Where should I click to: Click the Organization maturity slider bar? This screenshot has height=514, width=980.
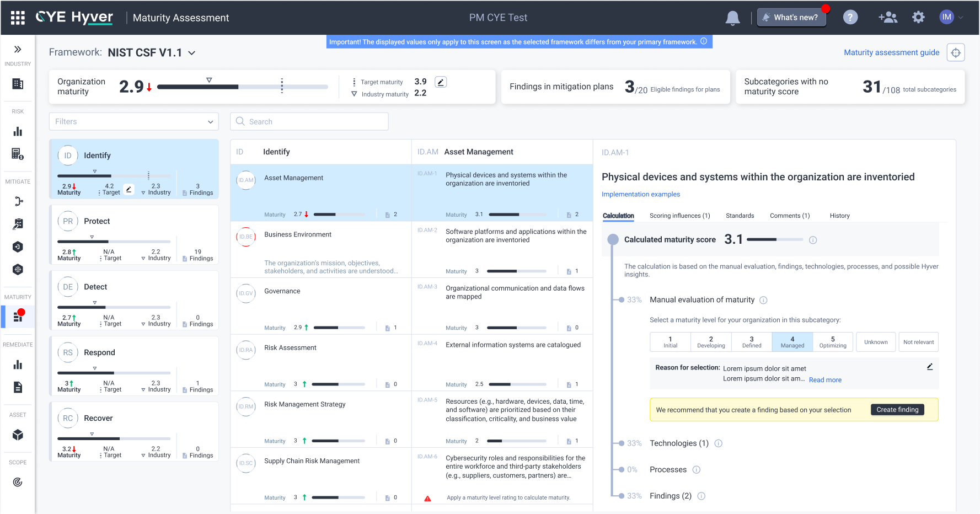click(242, 87)
